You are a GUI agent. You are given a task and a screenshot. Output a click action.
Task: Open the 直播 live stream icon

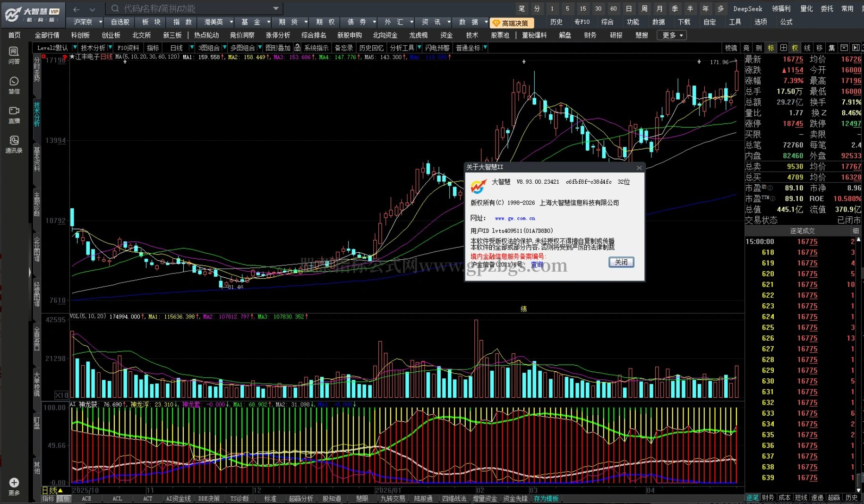click(x=14, y=114)
